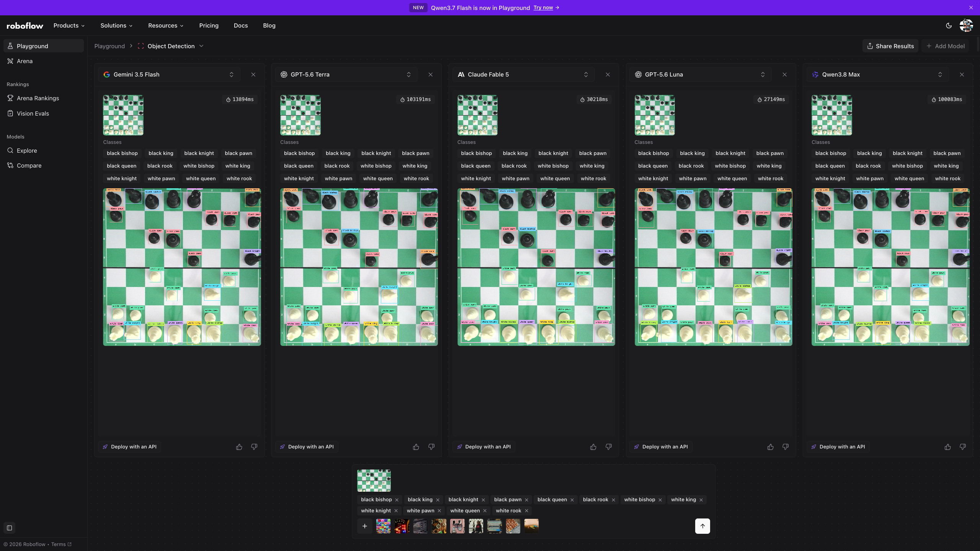Click the roboflow logo

click(25, 26)
